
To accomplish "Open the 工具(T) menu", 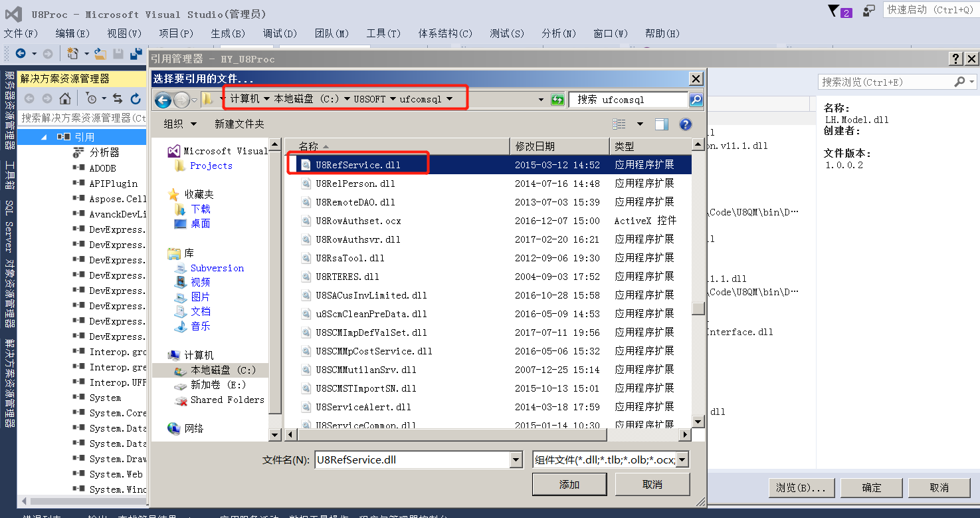I will point(383,33).
